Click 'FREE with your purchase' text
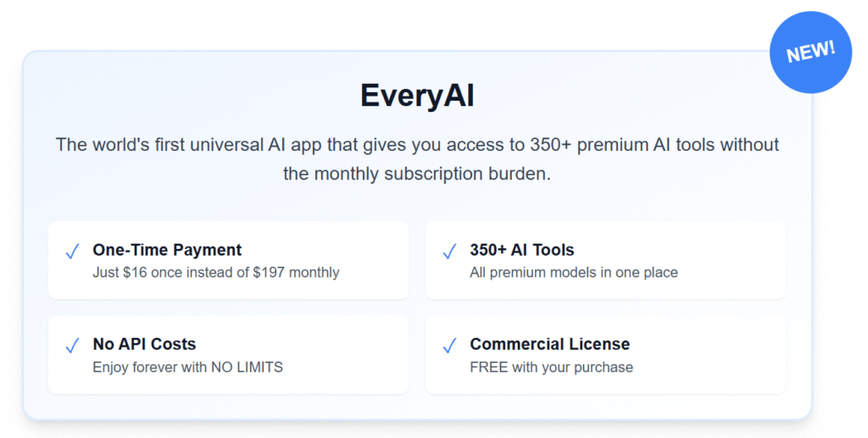The width and height of the screenshot is (868, 438). 551,367
